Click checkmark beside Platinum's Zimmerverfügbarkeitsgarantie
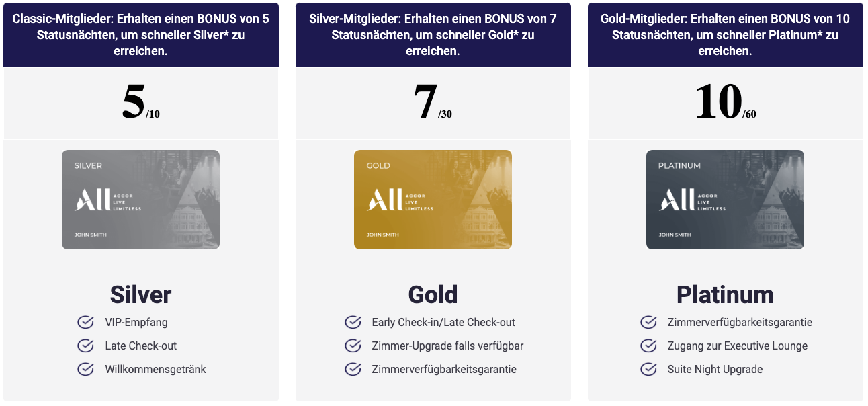The height and width of the screenshot is (406, 868). [x=648, y=322]
